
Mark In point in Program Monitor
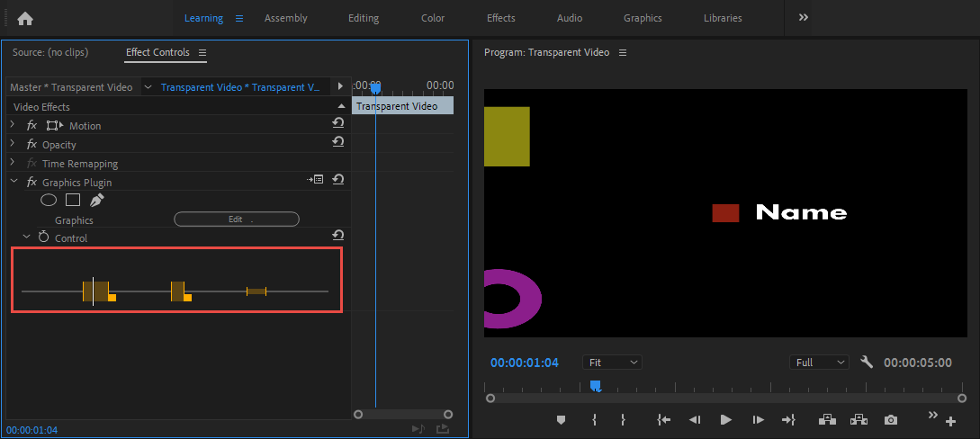click(594, 420)
